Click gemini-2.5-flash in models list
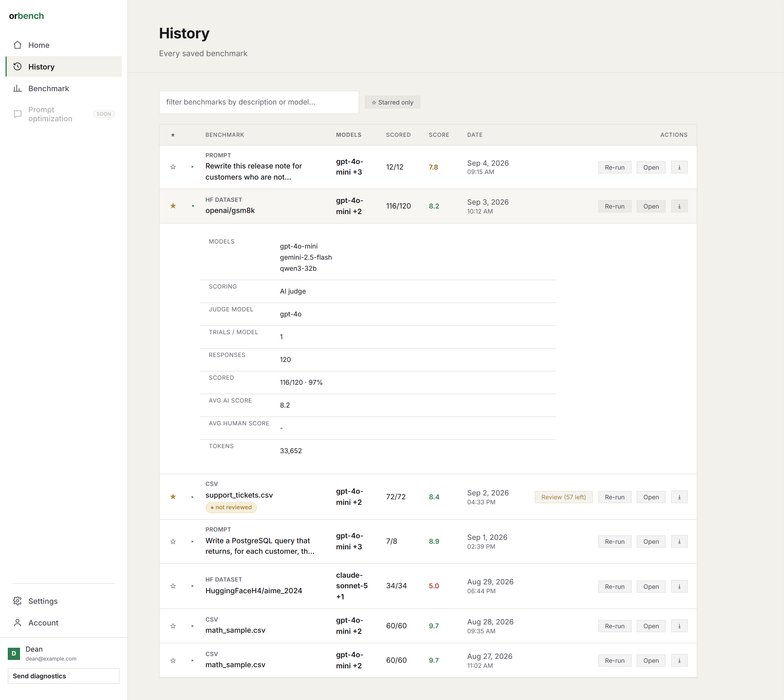Image resolution: width=784 pixels, height=700 pixels. 306,257
